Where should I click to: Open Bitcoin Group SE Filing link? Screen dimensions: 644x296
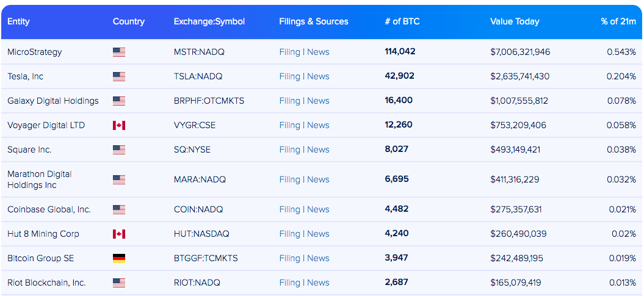[x=289, y=258]
